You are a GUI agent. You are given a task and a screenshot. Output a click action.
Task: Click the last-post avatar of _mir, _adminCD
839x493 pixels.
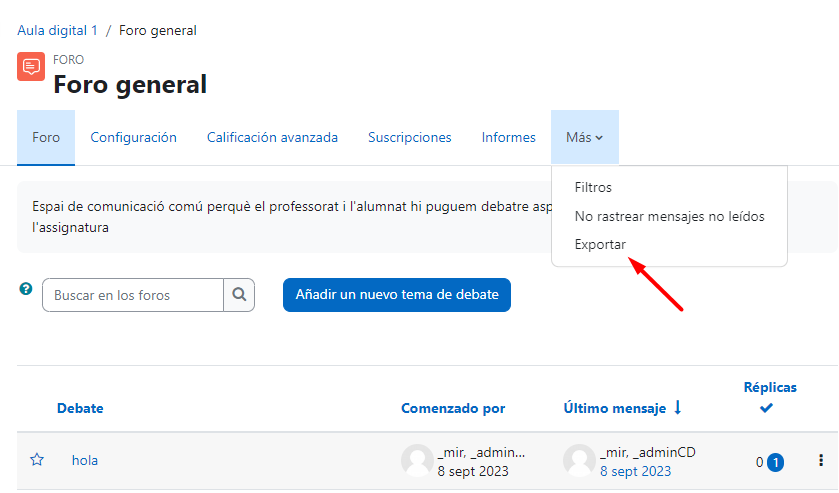point(579,460)
